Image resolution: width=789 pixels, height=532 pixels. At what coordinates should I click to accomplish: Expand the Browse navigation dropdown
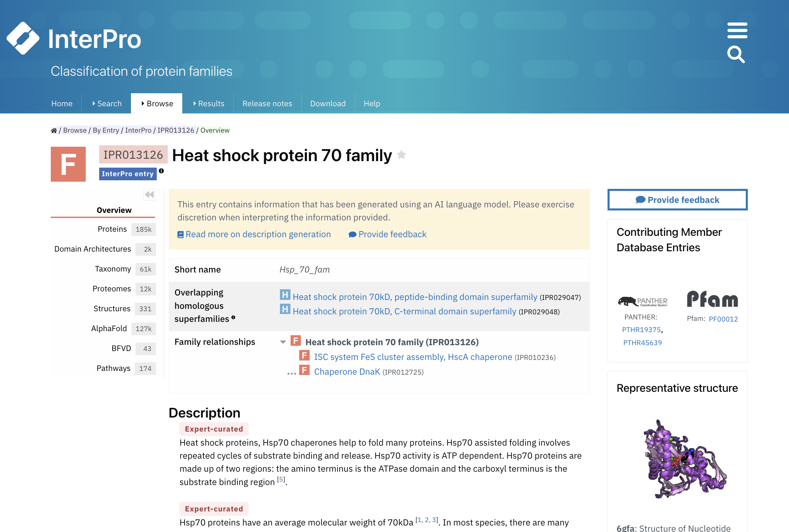coord(157,104)
